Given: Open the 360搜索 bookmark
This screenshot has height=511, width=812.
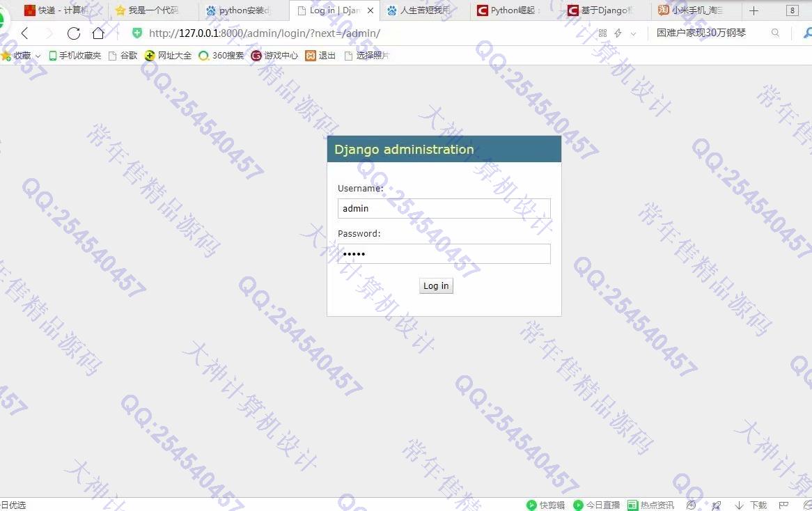Looking at the screenshot, I should pyautogui.click(x=221, y=56).
